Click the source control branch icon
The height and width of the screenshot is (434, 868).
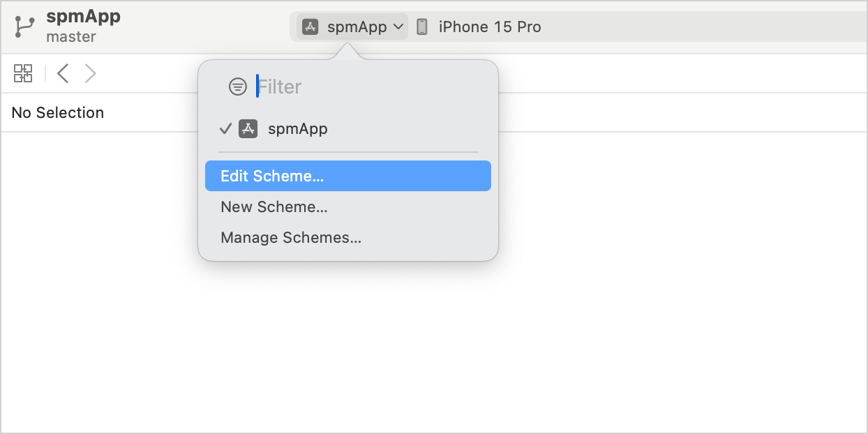tap(25, 27)
